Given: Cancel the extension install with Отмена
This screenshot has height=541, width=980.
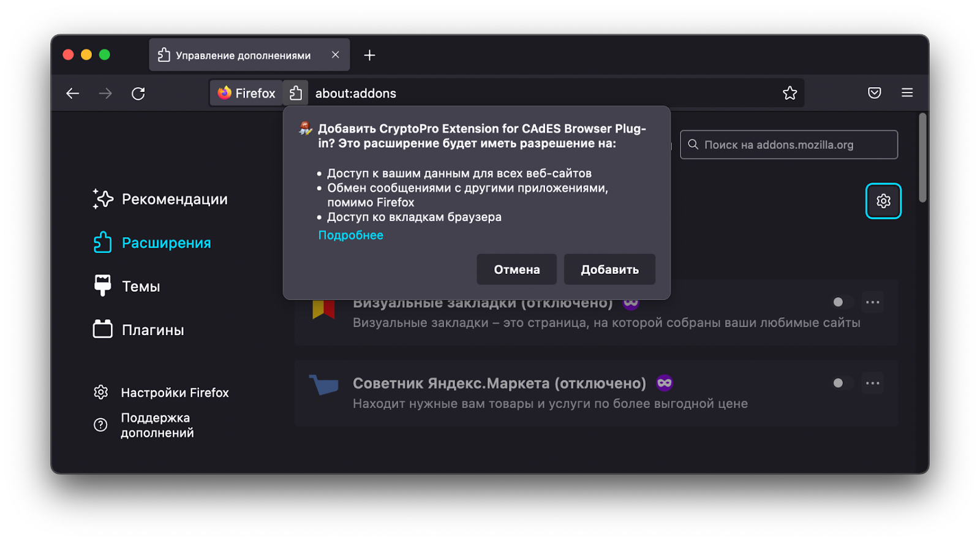Looking at the screenshot, I should (x=516, y=270).
